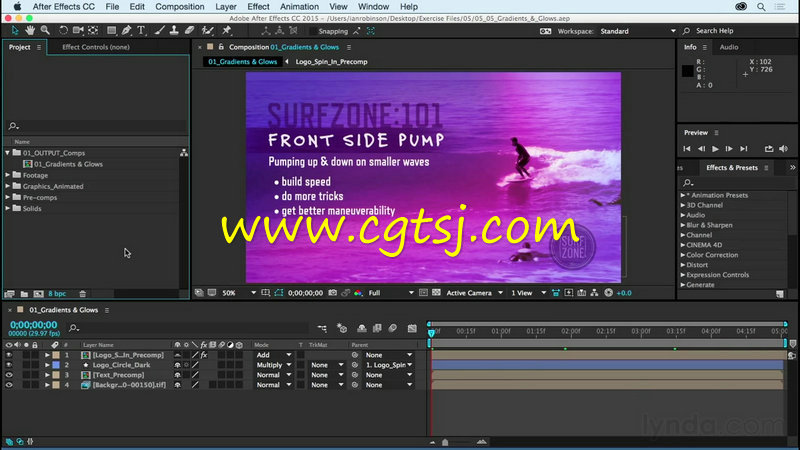Image resolution: width=800 pixels, height=450 pixels.
Task: Click the label color of Logo_Circle_Dark layer
Action: [56, 365]
